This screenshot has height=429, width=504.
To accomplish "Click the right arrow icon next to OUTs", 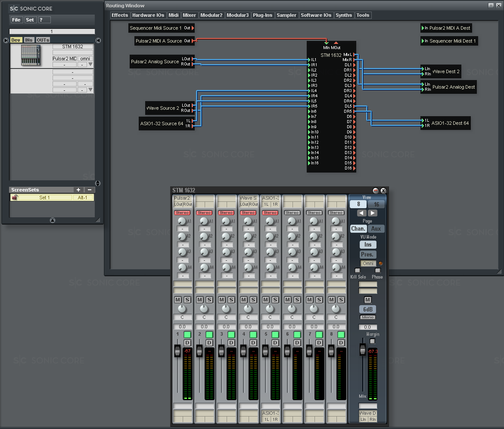I will [x=98, y=40].
